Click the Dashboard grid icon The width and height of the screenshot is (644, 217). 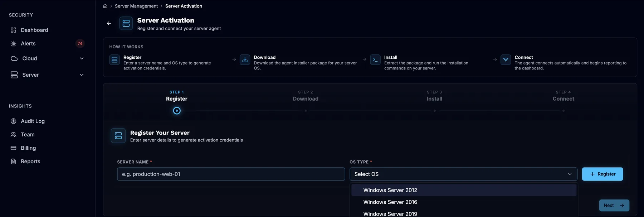[14, 30]
